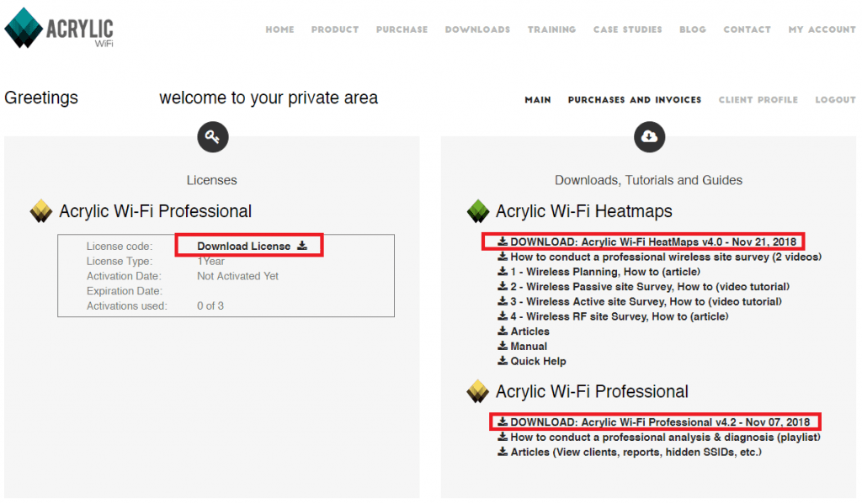Click the Acrylic WiFi logo
Viewport: 862px width, 504px height.
point(59,28)
